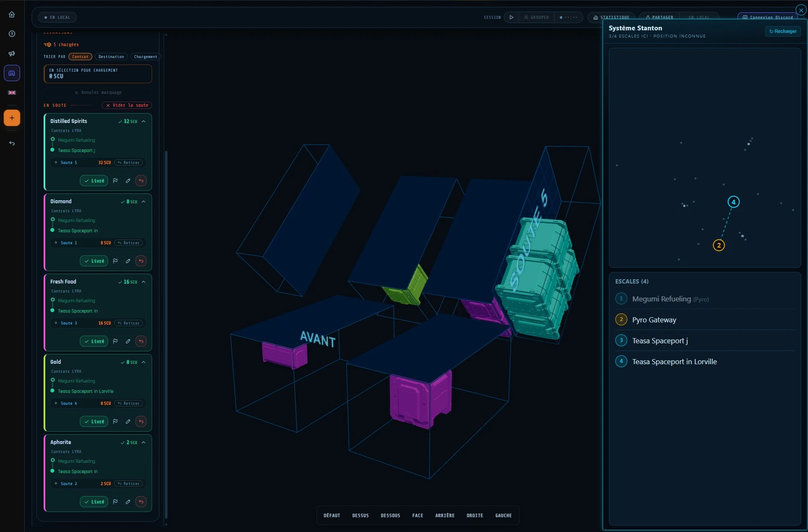Sort deliveries by Contrat
The height and width of the screenshot is (532, 808).
pyautogui.click(x=80, y=57)
